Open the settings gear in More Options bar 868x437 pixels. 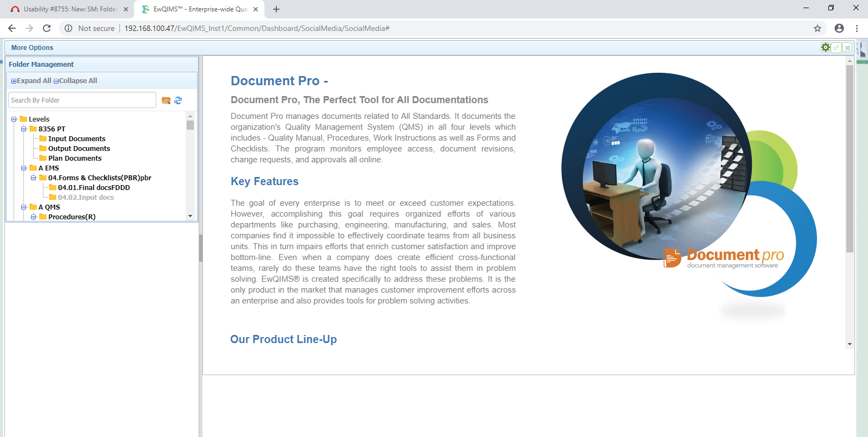(x=825, y=48)
